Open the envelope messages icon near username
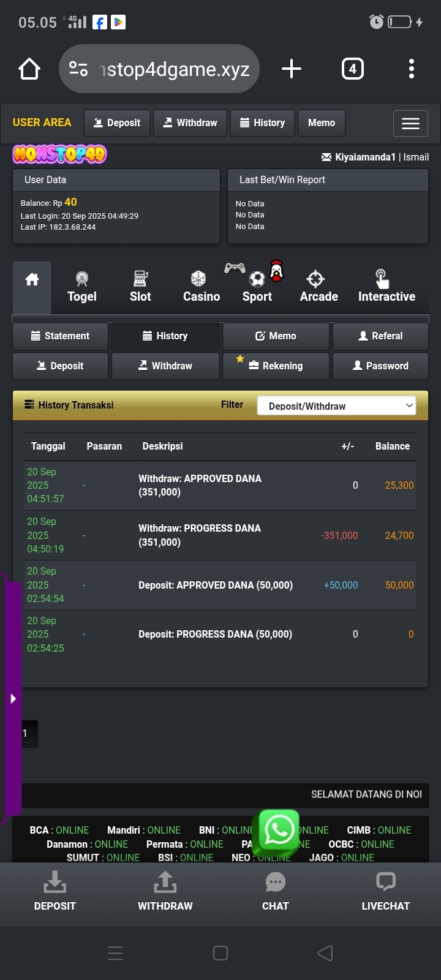 tap(326, 157)
